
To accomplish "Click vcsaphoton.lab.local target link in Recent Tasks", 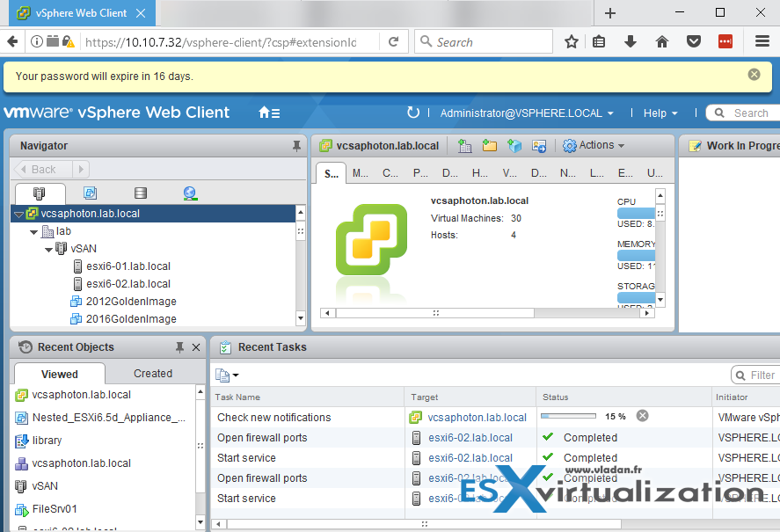I will pos(477,417).
